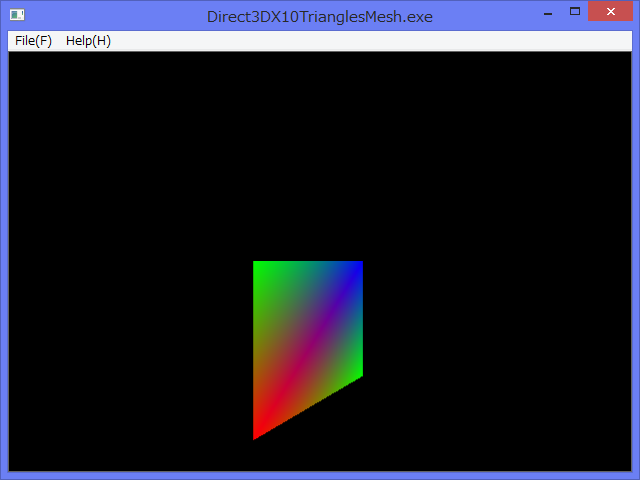Click the application icon in the title bar
This screenshot has width=640, height=480.
click(x=17, y=15)
